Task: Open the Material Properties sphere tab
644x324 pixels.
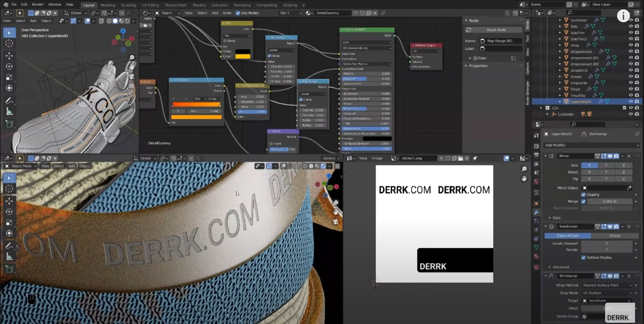Action: [x=536, y=256]
